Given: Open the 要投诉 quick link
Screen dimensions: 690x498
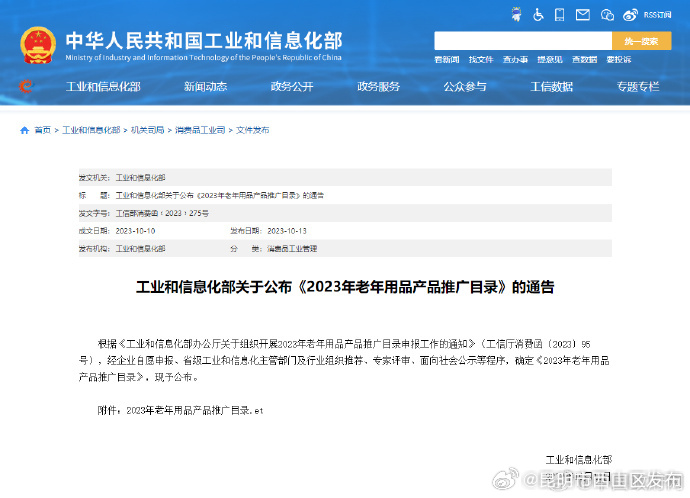Looking at the screenshot, I should click(x=619, y=59).
